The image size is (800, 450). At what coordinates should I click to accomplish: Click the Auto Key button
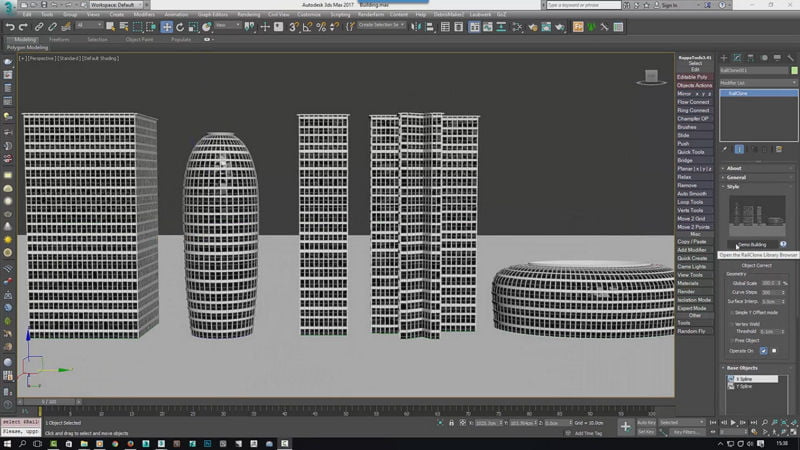(647, 423)
